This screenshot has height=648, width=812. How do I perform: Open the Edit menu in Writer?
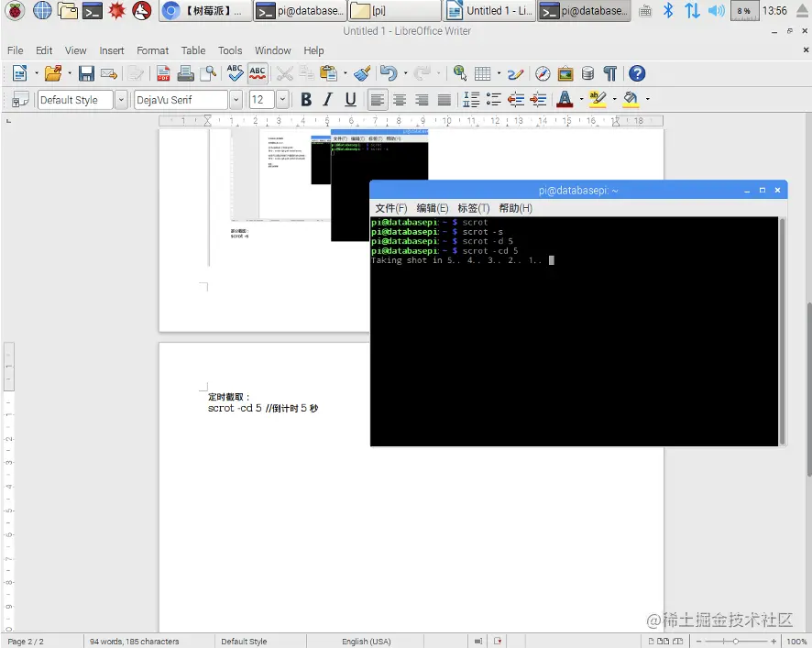click(x=44, y=50)
